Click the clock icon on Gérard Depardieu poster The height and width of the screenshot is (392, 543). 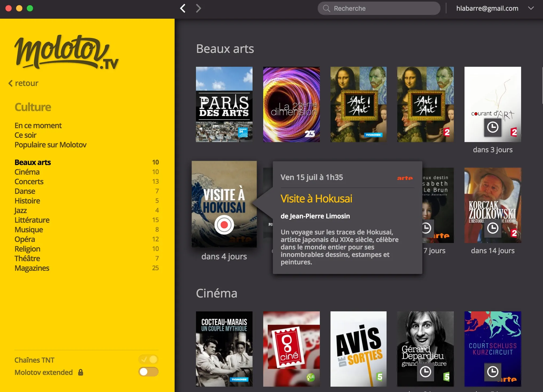click(x=425, y=372)
